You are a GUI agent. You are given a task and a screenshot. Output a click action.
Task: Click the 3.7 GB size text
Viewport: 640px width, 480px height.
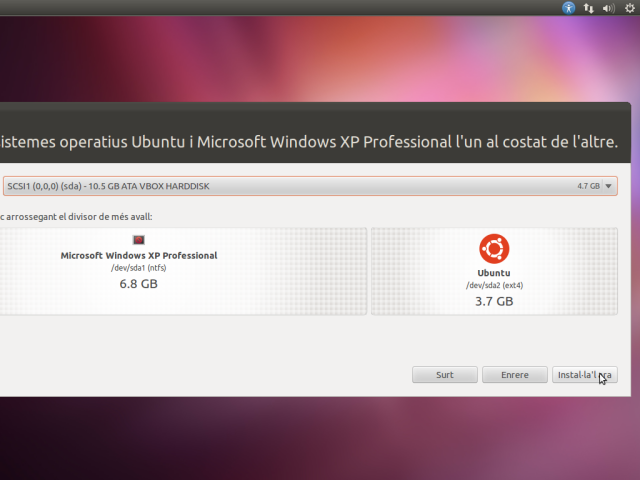pyautogui.click(x=494, y=301)
